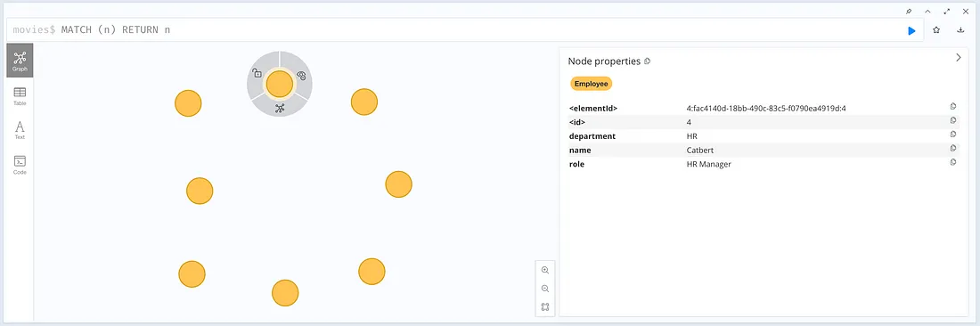Pin the result frame
Screen dimensions: 980x326
[x=908, y=12]
